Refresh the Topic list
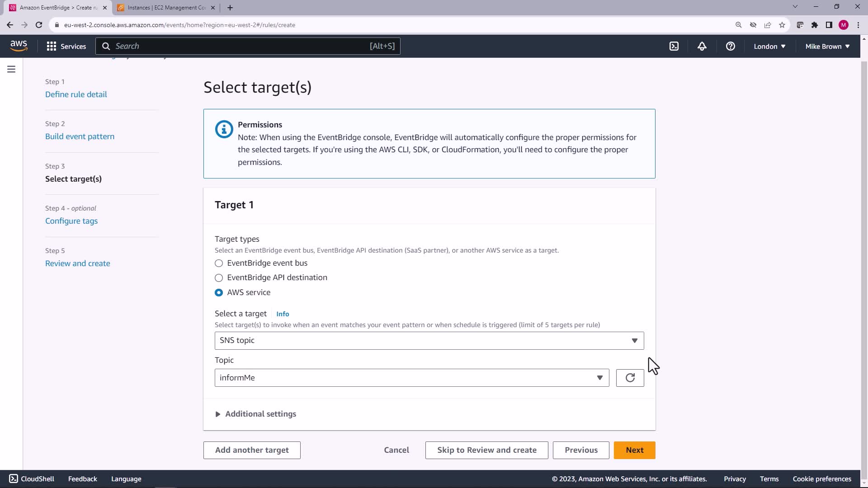The height and width of the screenshot is (488, 868). point(630,378)
